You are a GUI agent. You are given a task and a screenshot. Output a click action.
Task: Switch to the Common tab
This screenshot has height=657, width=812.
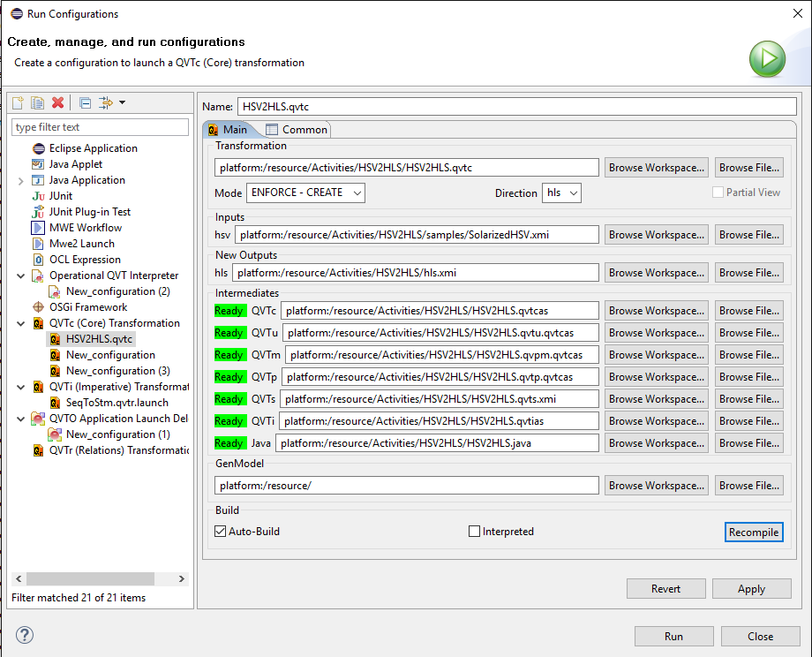pyautogui.click(x=297, y=130)
